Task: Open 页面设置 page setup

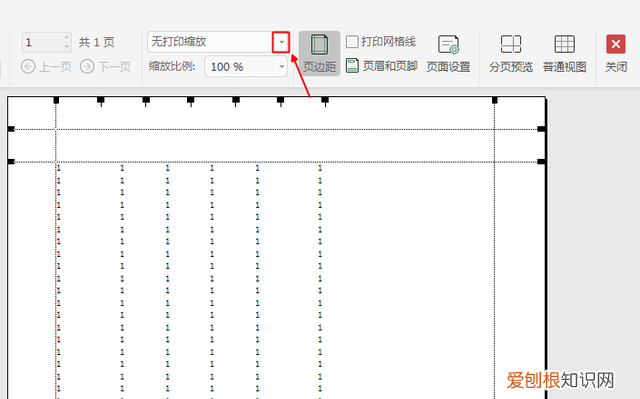Action: (x=448, y=53)
